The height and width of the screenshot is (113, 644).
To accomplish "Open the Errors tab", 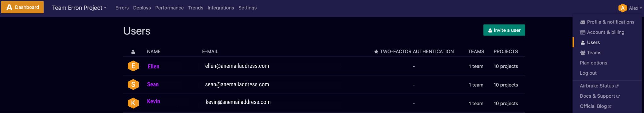I will [x=122, y=8].
